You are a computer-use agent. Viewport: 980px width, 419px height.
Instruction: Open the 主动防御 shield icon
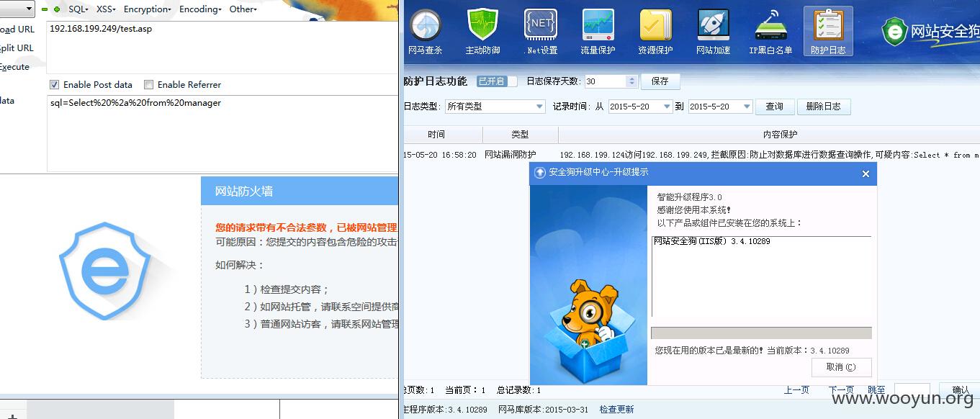[x=482, y=32]
